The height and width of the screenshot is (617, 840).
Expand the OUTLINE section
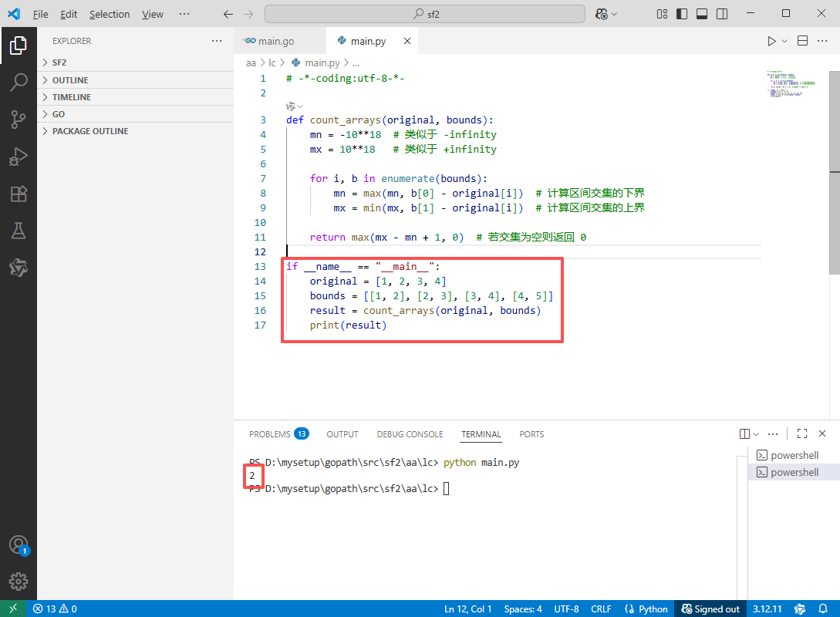(136, 79)
